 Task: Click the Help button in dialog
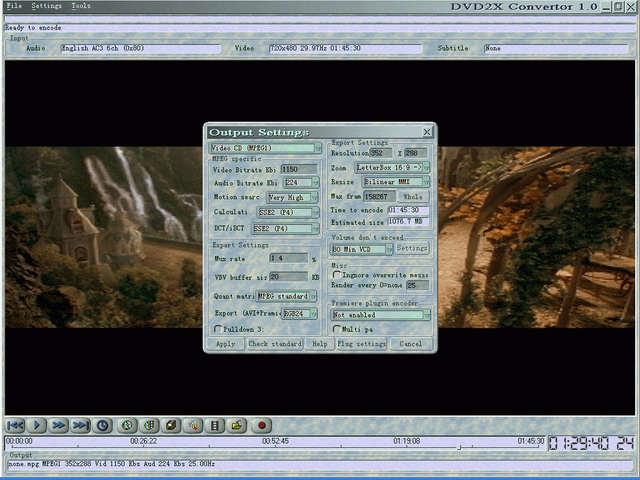point(320,344)
